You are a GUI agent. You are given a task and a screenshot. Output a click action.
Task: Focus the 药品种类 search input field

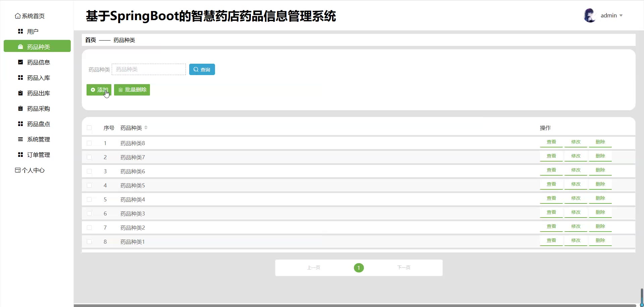(149, 69)
